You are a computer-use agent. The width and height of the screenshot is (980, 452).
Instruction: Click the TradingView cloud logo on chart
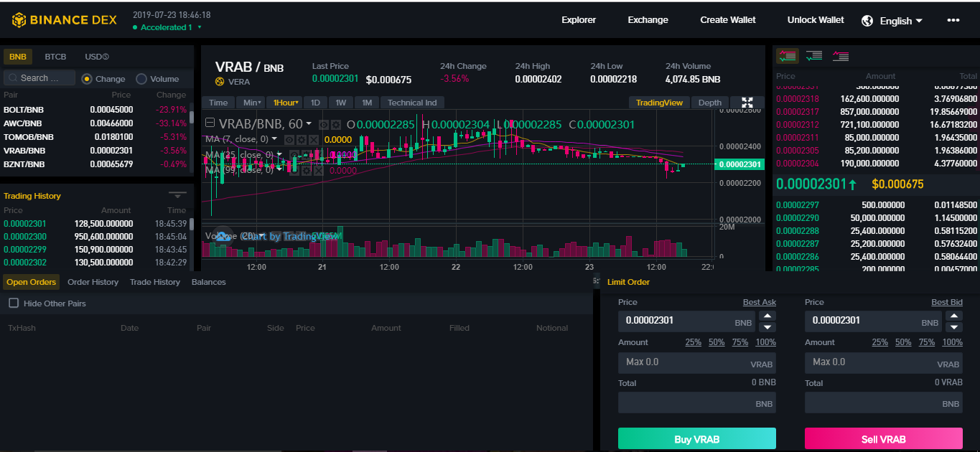point(223,236)
